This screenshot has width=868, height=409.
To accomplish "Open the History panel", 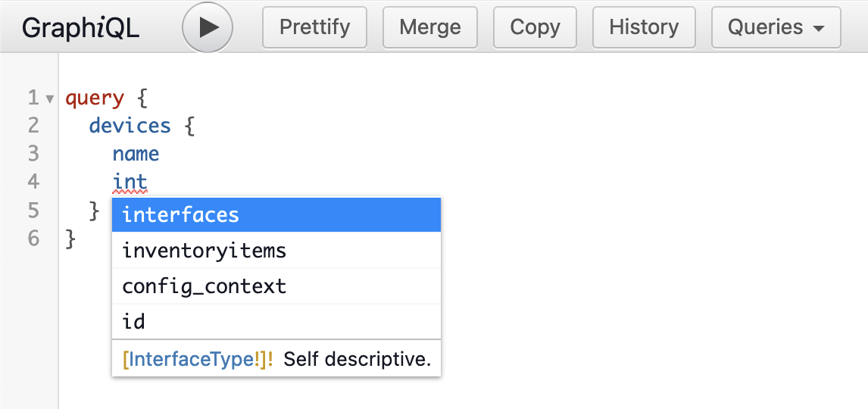I will [644, 28].
